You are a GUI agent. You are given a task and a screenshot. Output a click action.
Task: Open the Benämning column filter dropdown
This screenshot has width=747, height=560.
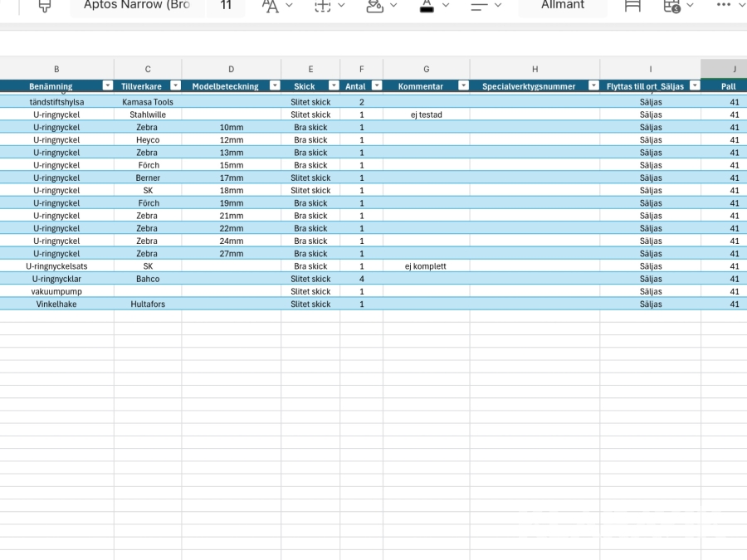(x=107, y=85)
